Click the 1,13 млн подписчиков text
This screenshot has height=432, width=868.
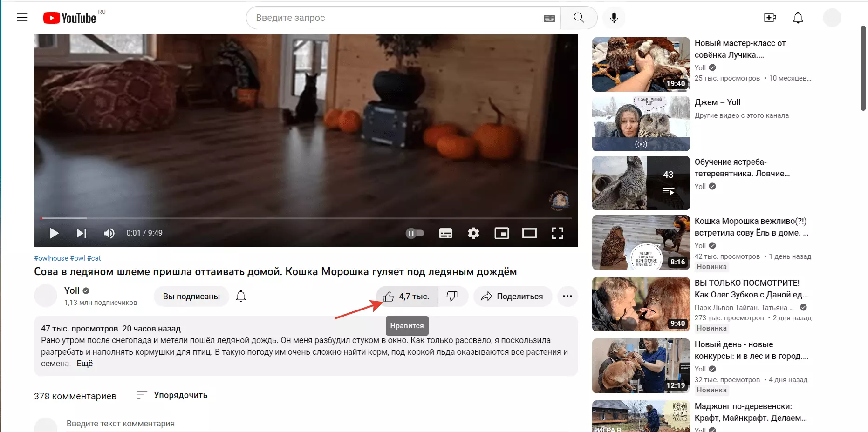coord(101,303)
